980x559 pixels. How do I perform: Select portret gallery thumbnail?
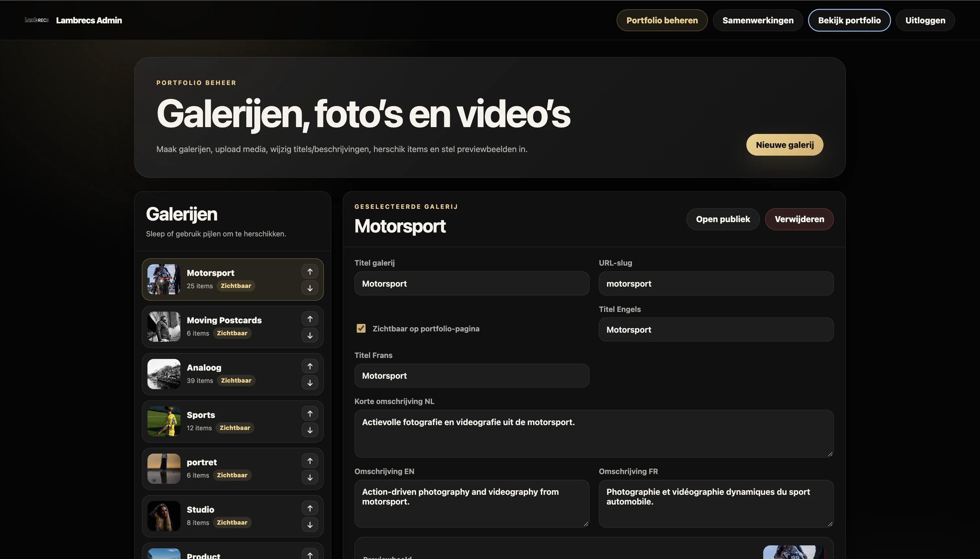pyautogui.click(x=164, y=469)
